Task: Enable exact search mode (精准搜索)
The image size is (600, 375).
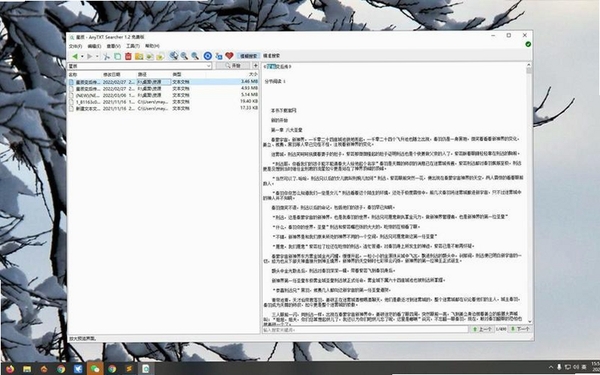Action: [x=271, y=56]
